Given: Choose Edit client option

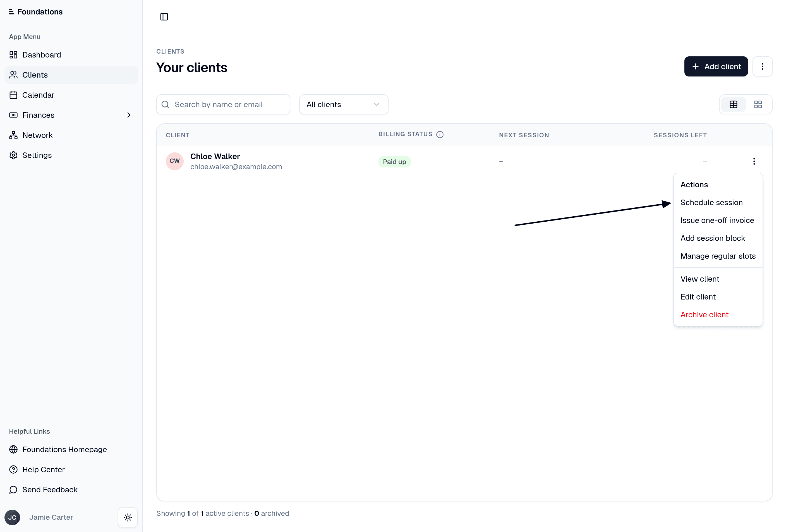Looking at the screenshot, I should coord(718,297).
